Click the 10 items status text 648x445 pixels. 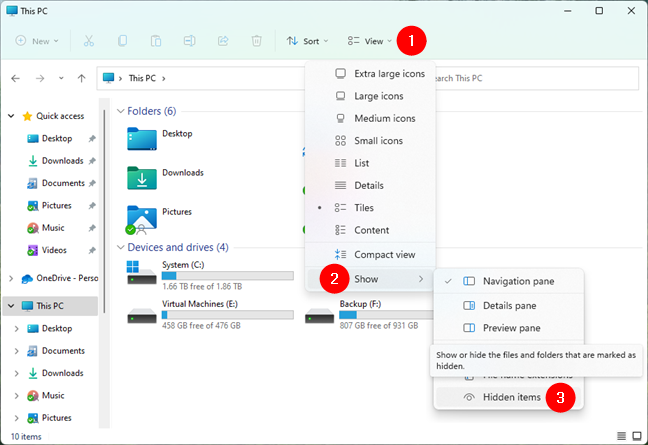[x=26, y=437]
